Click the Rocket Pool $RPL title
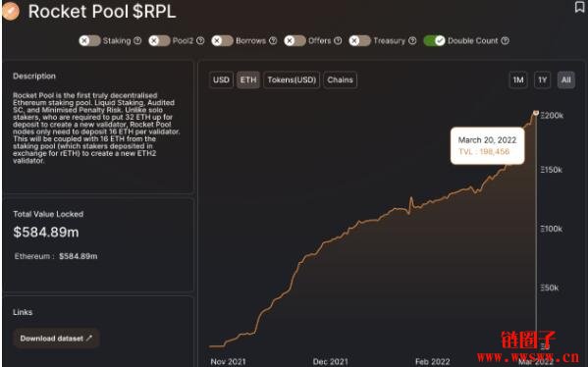 102,12
